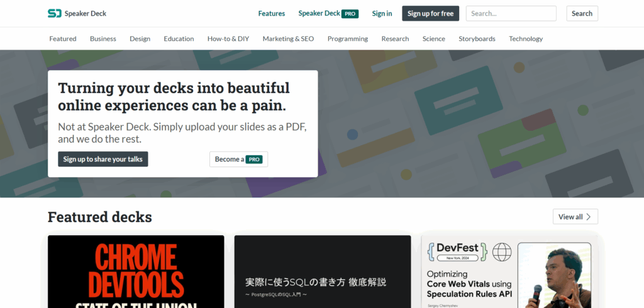The image size is (644, 308).
Task: Click the Become a PRO button
Action: pyautogui.click(x=238, y=159)
